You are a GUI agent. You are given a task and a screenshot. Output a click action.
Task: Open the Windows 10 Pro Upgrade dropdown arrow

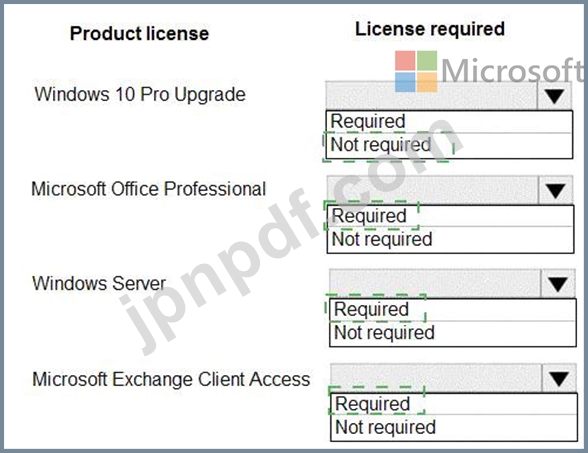click(x=555, y=96)
